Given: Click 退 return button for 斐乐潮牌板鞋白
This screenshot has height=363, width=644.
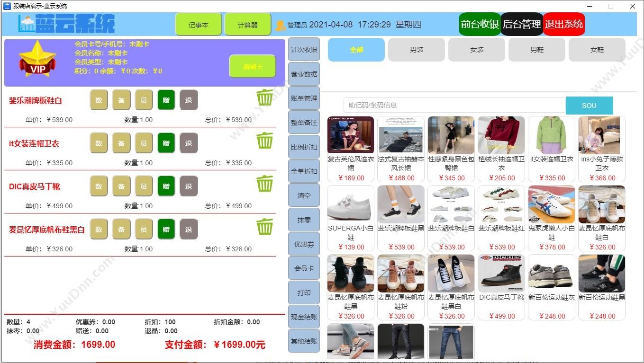Looking at the screenshot, I should (x=189, y=100).
